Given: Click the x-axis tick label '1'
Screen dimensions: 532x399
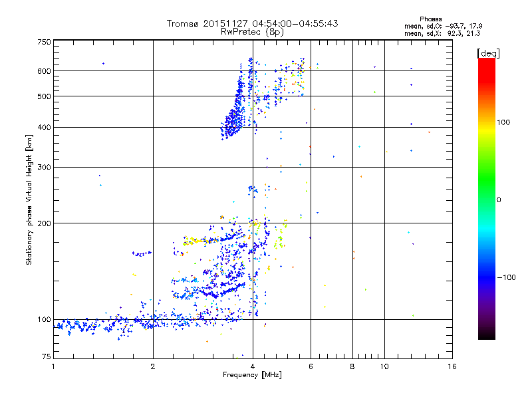Looking at the screenshot, I should pyautogui.click(x=53, y=366).
